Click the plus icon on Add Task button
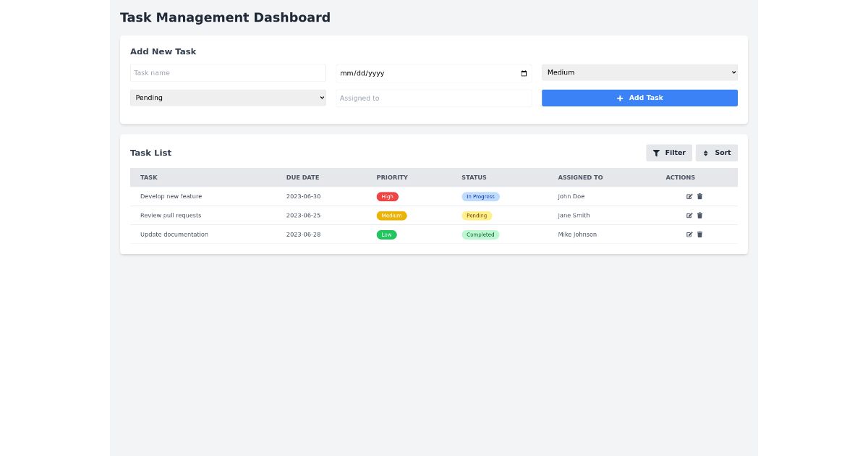Image resolution: width=868 pixels, height=456 pixels. (x=618, y=97)
